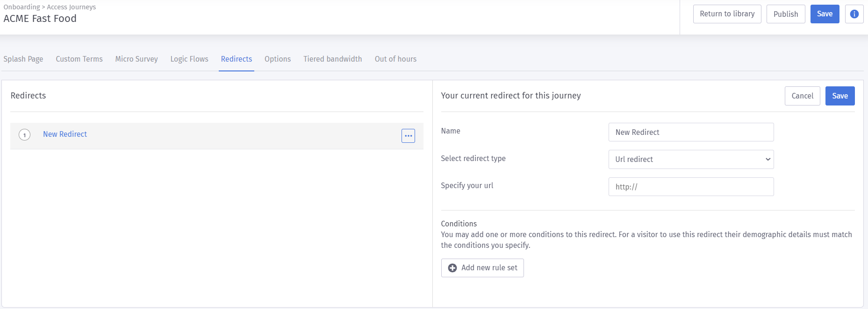Click the 'Your current redirect for this journey' heading
Screen dimensions: 868x309
point(511,96)
